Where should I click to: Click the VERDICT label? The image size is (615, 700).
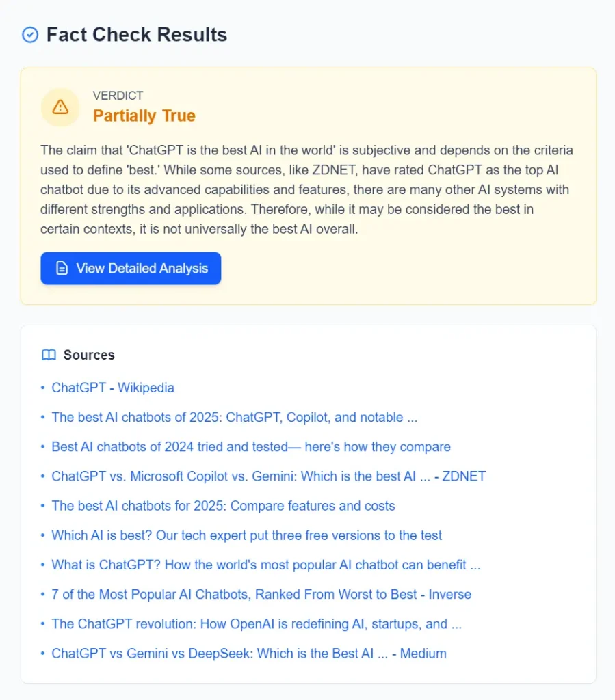click(x=118, y=96)
